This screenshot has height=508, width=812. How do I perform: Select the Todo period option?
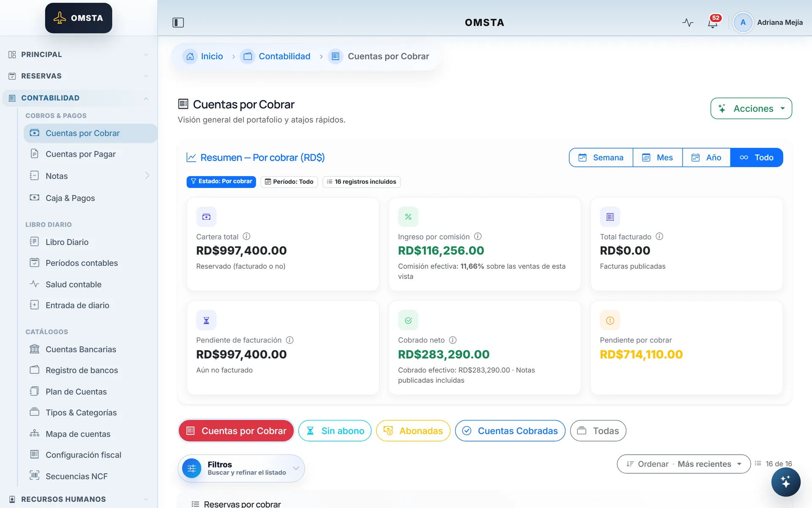click(757, 157)
